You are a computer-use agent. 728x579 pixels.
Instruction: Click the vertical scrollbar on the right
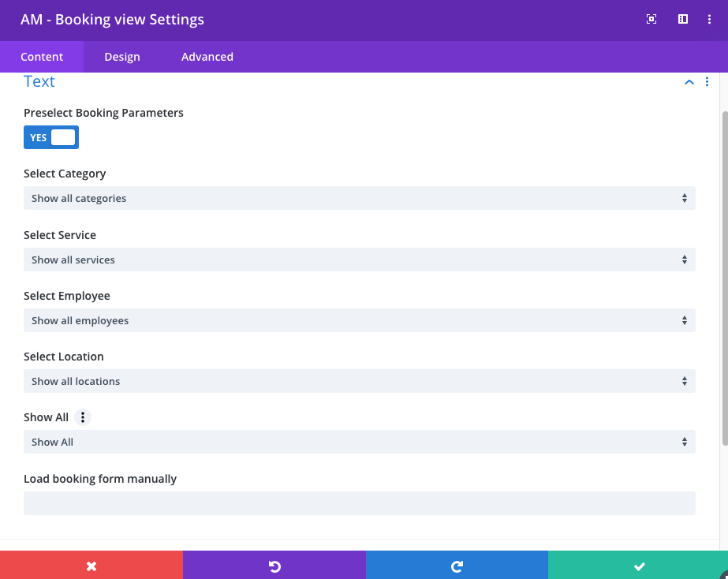pyautogui.click(x=724, y=276)
